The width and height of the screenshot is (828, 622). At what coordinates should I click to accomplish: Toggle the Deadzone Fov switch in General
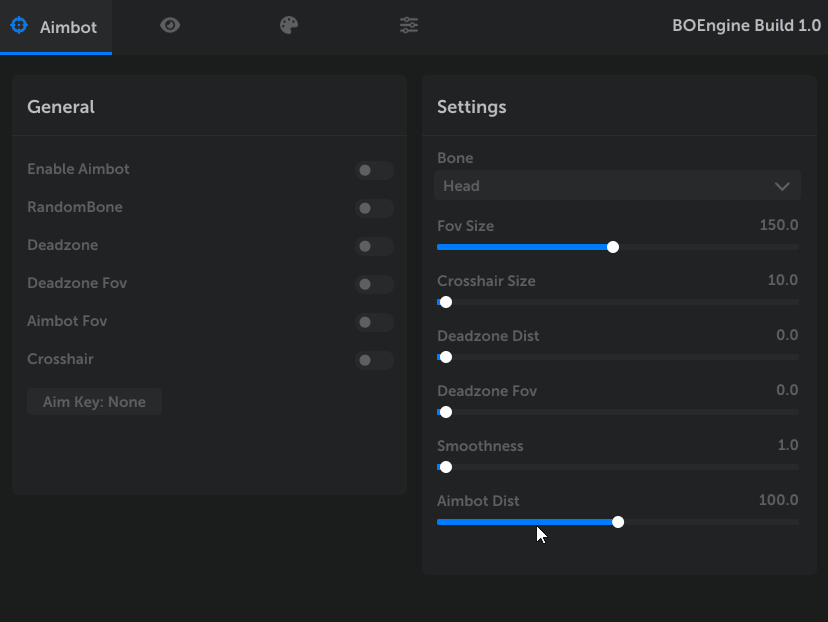(x=374, y=284)
